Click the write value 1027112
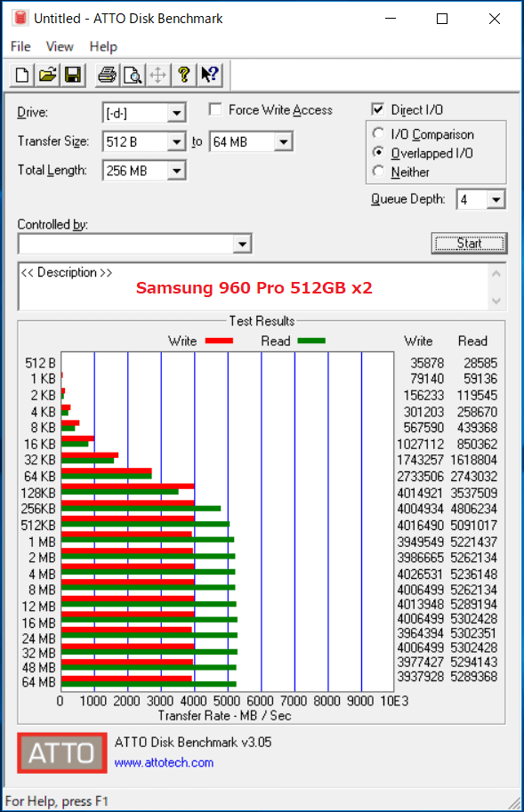The image size is (524, 812). click(x=421, y=444)
